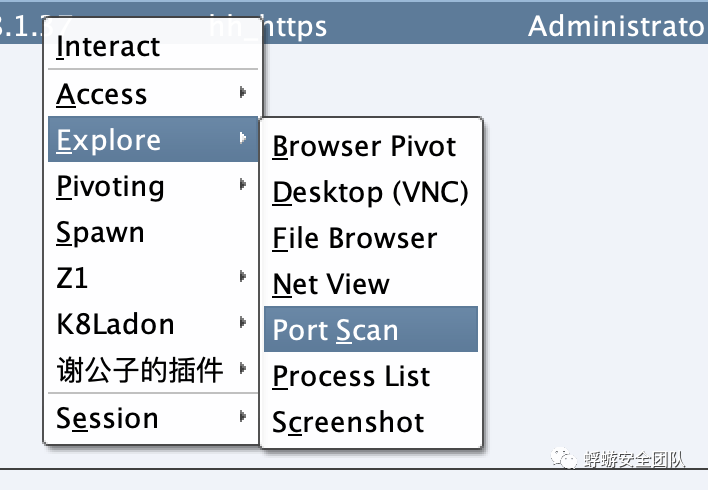Open the K8Ladon plugin menu
Viewport: 708px width, 490px height.
coord(115,325)
